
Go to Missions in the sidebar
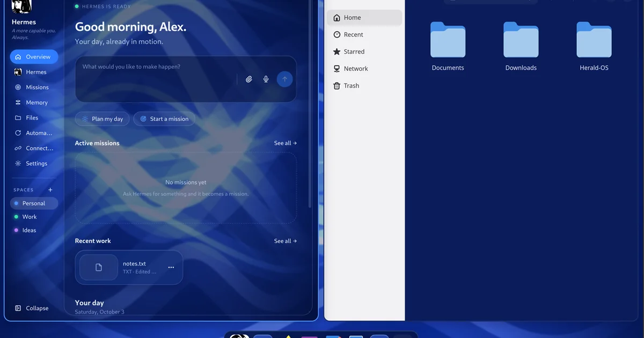click(34, 87)
